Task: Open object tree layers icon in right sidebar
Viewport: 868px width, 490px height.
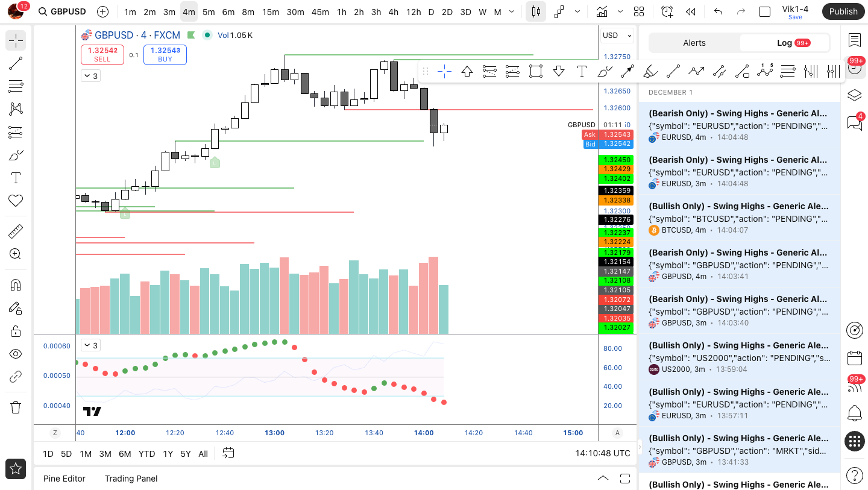Action: pyautogui.click(x=854, y=95)
